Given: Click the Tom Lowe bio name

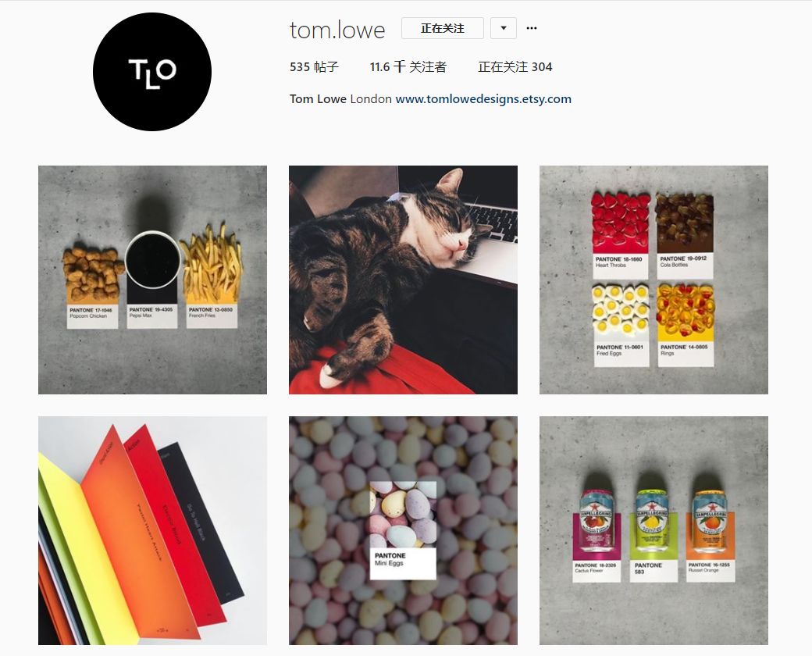Looking at the screenshot, I should [318, 99].
